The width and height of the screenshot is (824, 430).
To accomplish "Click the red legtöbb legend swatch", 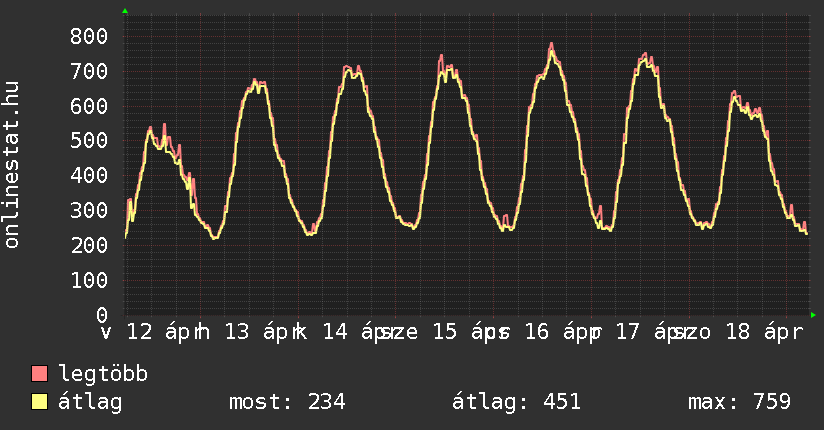I will 40,375.
